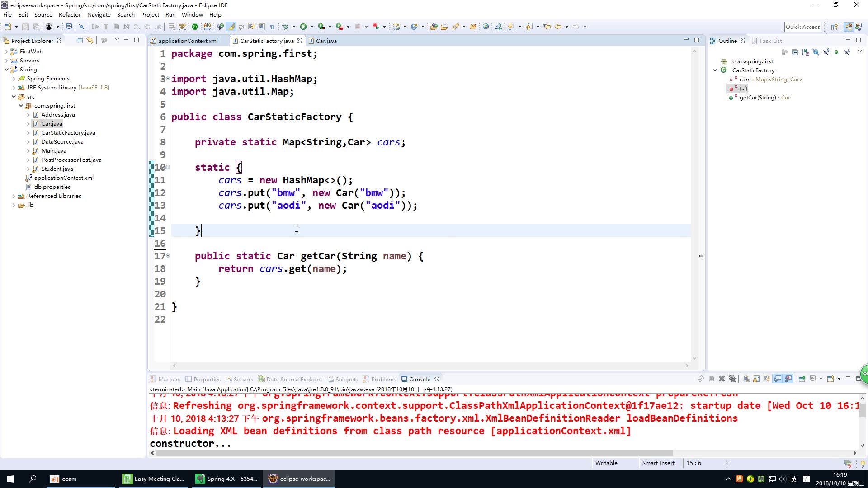Click Clear Console icon
Image resolution: width=868 pixels, height=488 pixels.
pos(746,379)
